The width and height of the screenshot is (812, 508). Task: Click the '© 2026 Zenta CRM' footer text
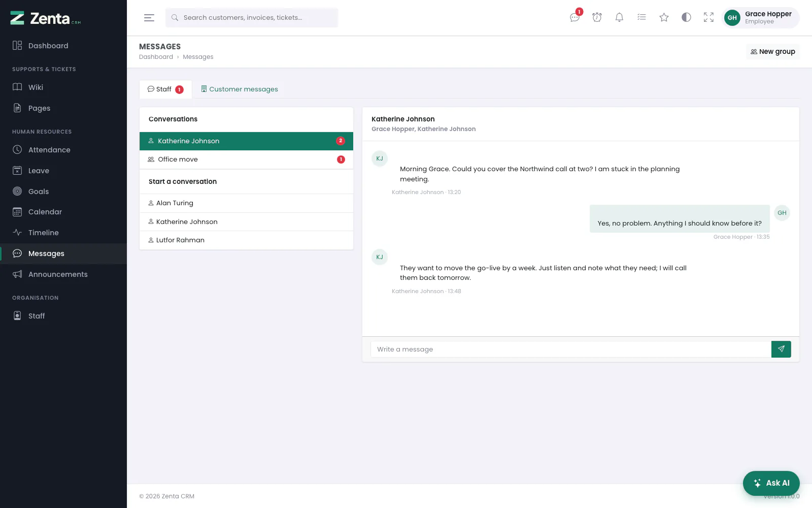(x=167, y=496)
